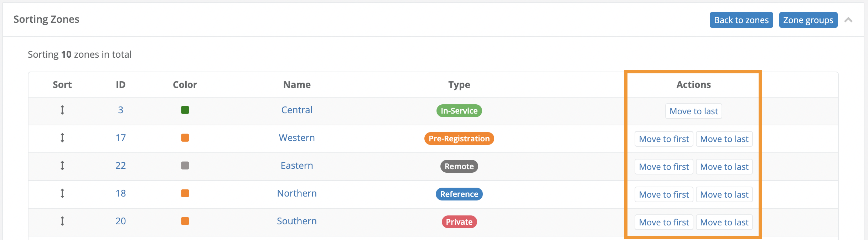Click the sort handle for Central row

point(62,110)
